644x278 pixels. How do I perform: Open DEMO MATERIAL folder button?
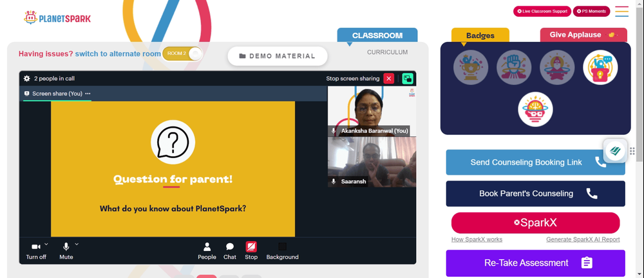(278, 56)
